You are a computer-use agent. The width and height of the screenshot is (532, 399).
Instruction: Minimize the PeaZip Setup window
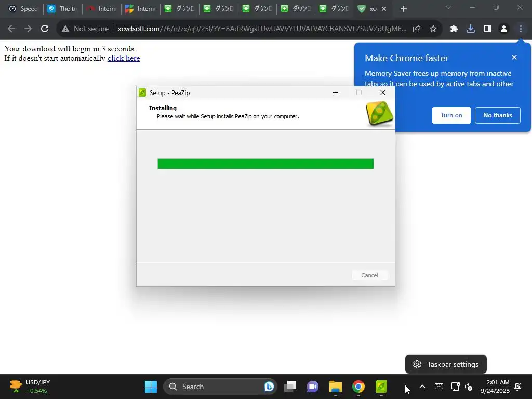[x=336, y=92]
